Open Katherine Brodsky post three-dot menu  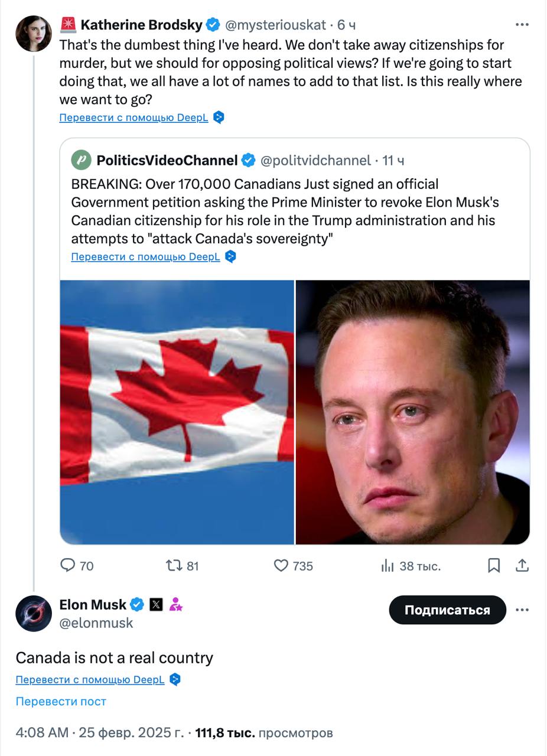522,25
